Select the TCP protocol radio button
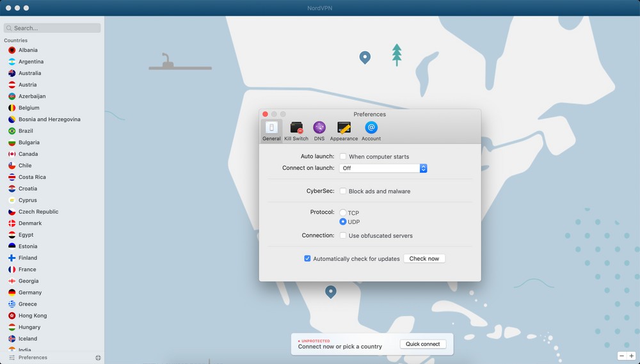This screenshot has height=364, width=640. click(343, 212)
